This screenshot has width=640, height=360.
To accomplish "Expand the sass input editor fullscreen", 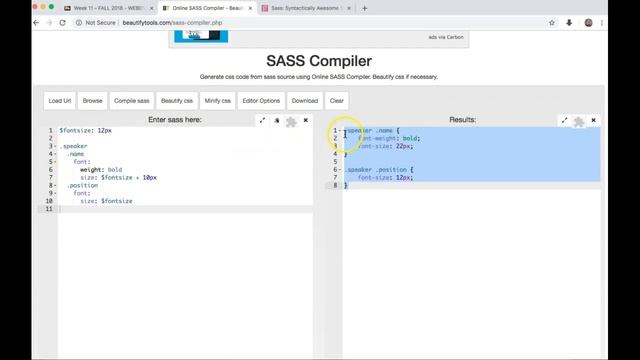I will [x=262, y=120].
